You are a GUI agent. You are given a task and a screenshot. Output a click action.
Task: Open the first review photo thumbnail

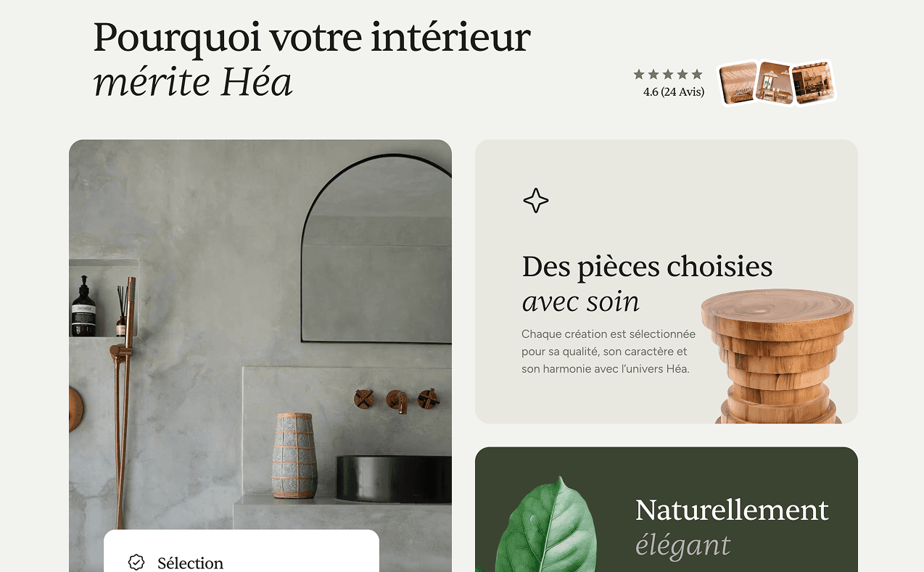click(739, 83)
